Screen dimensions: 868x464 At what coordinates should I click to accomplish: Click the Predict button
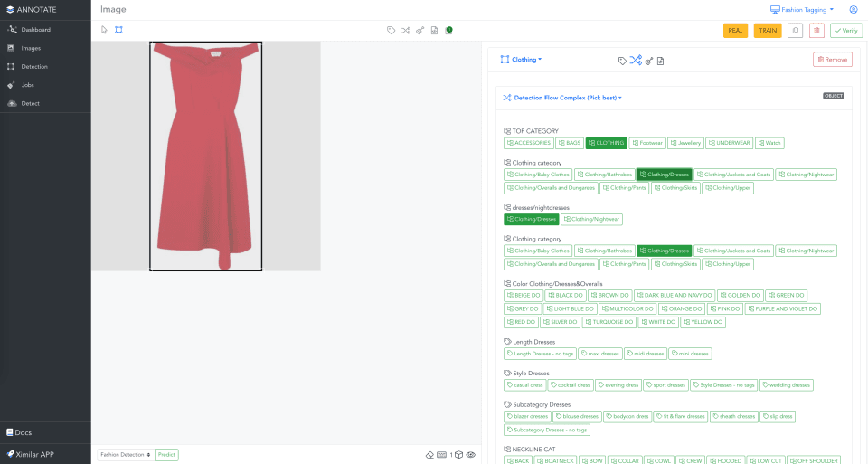pyautogui.click(x=166, y=455)
